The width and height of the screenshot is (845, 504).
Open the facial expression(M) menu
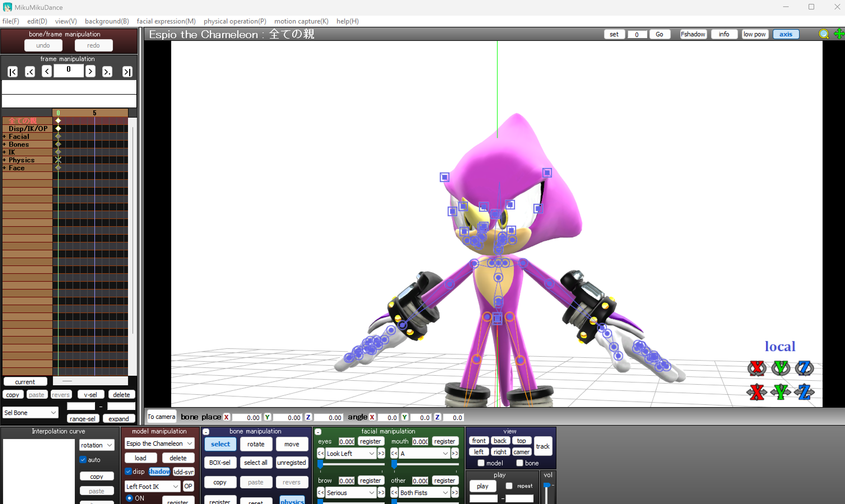tap(166, 21)
